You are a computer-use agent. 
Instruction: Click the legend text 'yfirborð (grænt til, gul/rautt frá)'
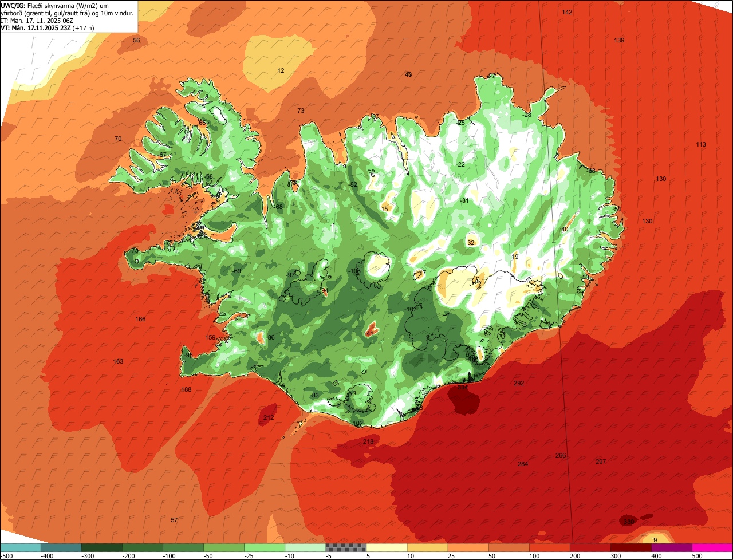tap(50, 13)
